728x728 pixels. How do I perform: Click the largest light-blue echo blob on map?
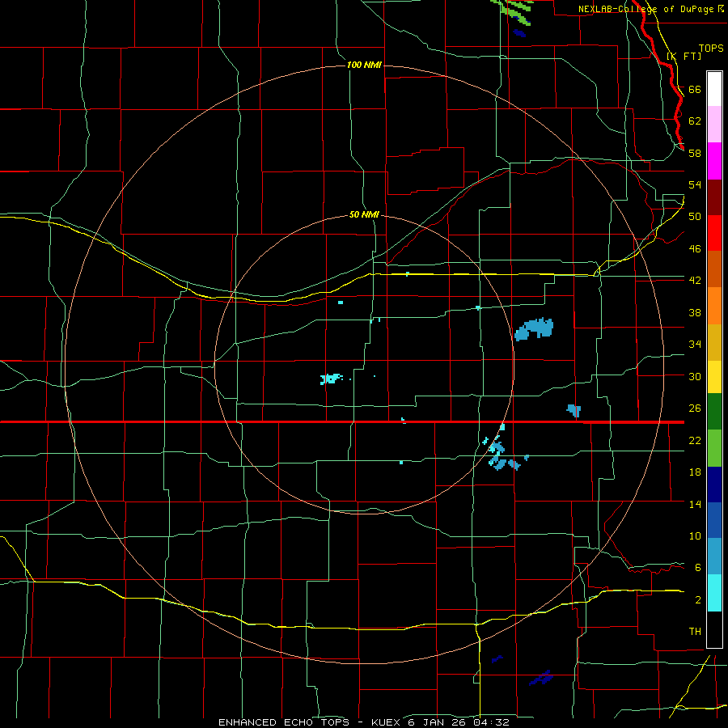coord(535,328)
